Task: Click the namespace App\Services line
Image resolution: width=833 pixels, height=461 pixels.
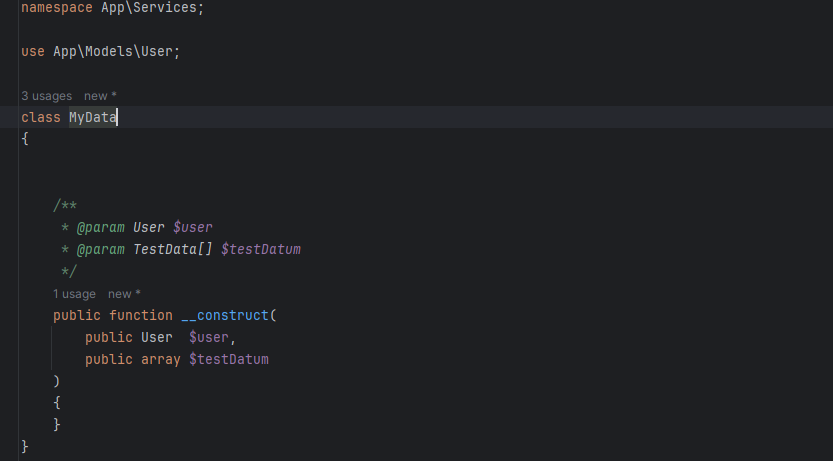Action: pyautogui.click(x=113, y=8)
